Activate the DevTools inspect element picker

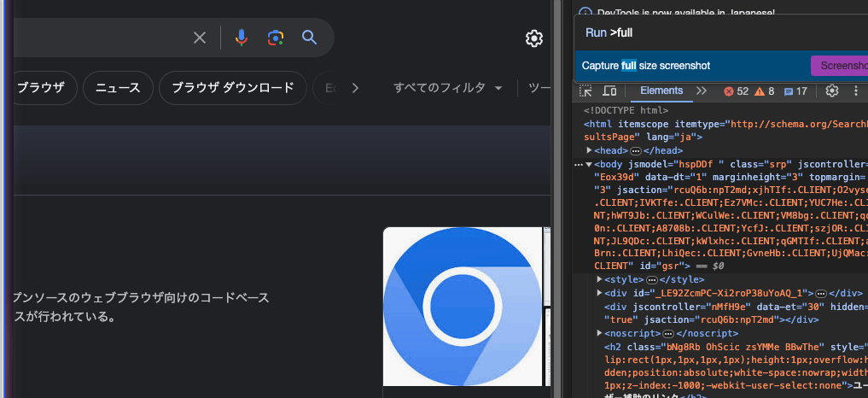(585, 91)
